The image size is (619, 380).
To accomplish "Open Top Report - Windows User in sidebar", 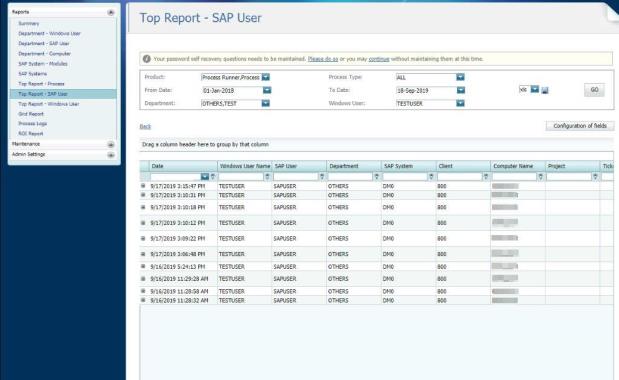I will click(x=49, y=104).
